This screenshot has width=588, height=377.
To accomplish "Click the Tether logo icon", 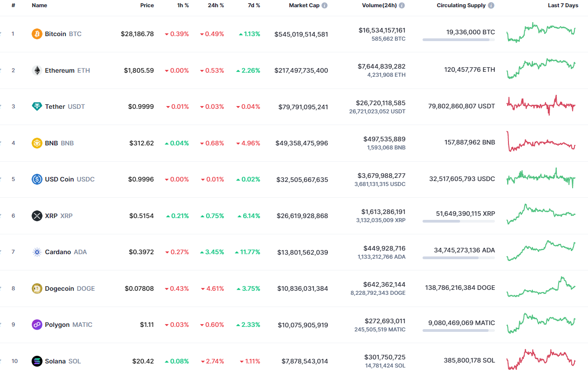I will click(x=37, y=107).
